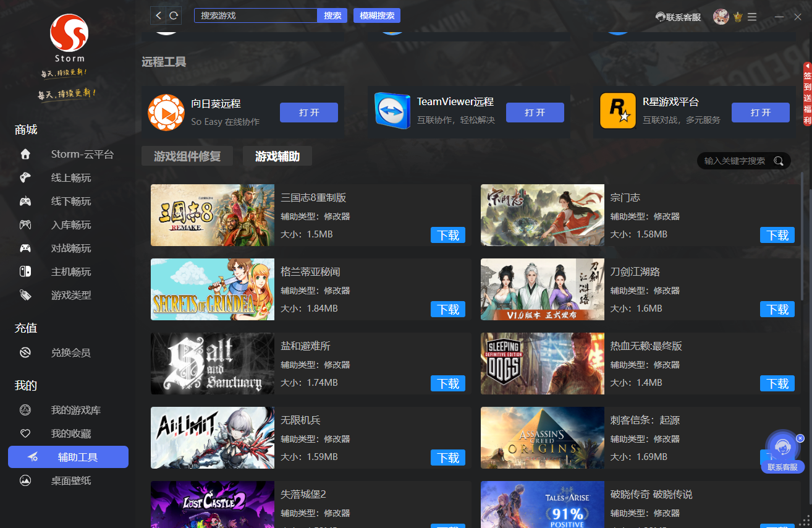Click the 远程工具 section heading
Image resolution: width=812 pixels, height=528 pixels.
click(x=164, y=62)
